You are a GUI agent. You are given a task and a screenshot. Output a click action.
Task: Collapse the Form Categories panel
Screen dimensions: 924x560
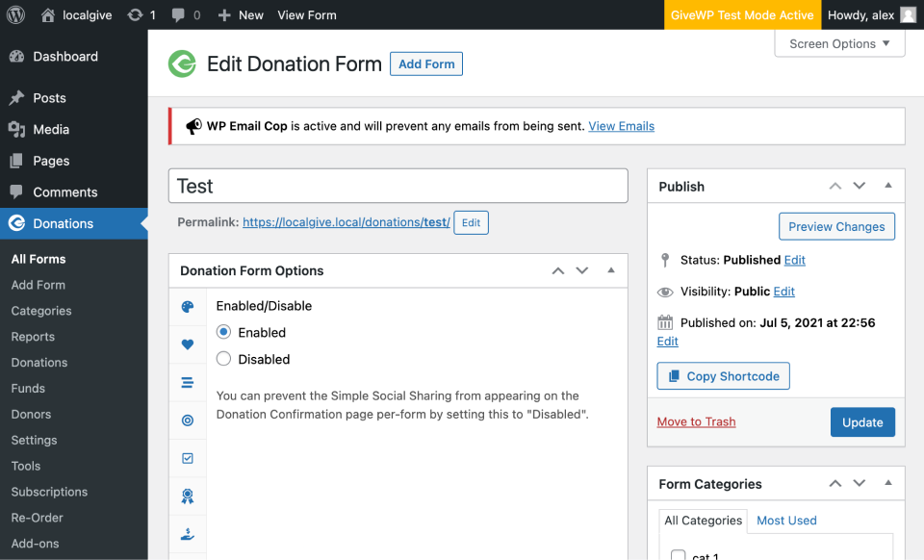[x=888, y=483]
